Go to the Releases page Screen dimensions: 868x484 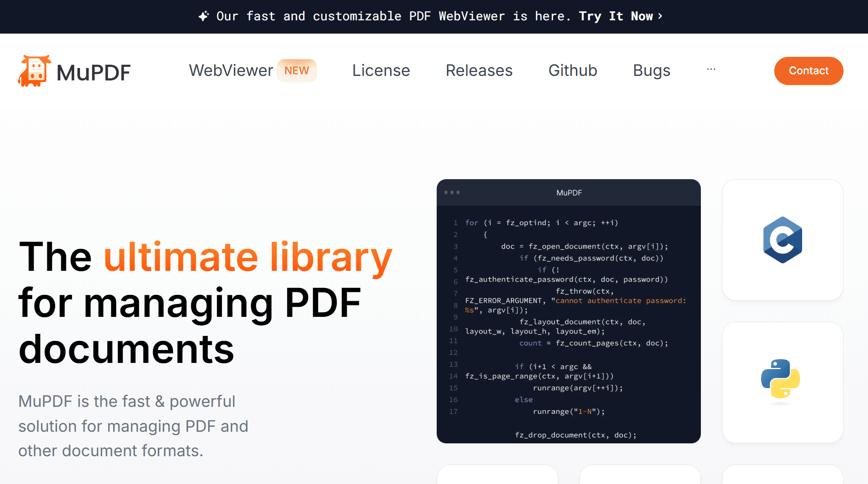pyautogui.click(x=479, y=71)
